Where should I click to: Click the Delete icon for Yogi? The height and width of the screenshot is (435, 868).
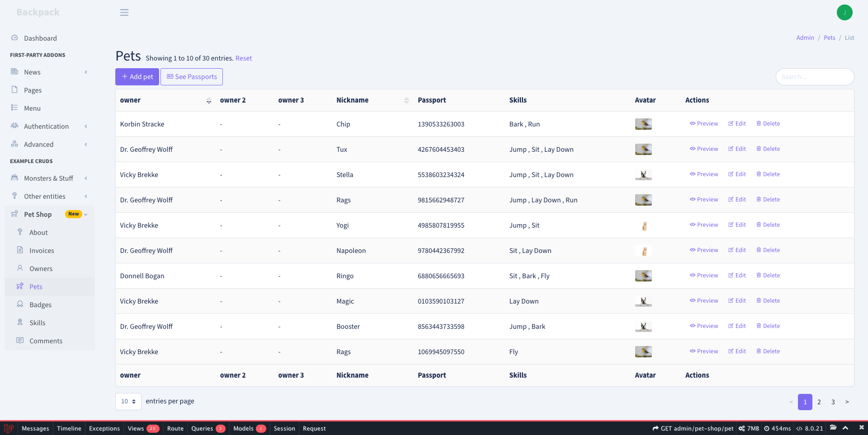point(759,225)
